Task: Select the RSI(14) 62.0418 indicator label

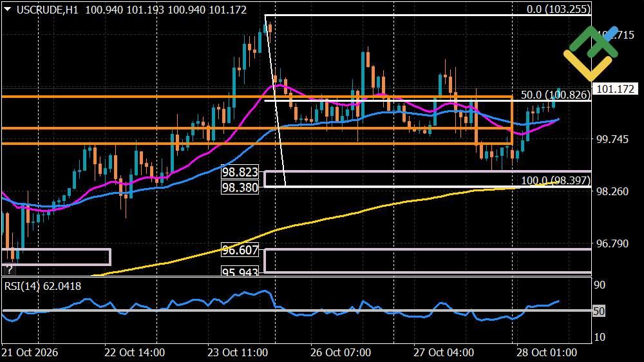Action: click(43, 286)
